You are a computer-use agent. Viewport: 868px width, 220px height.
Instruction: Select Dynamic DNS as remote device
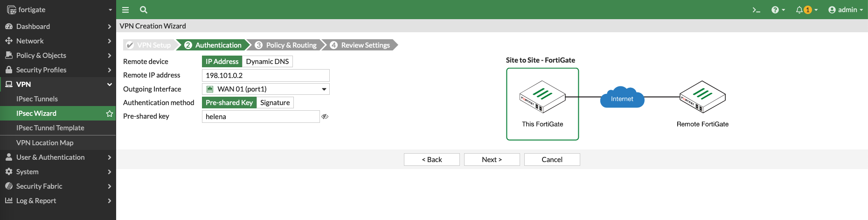point(267,62)
